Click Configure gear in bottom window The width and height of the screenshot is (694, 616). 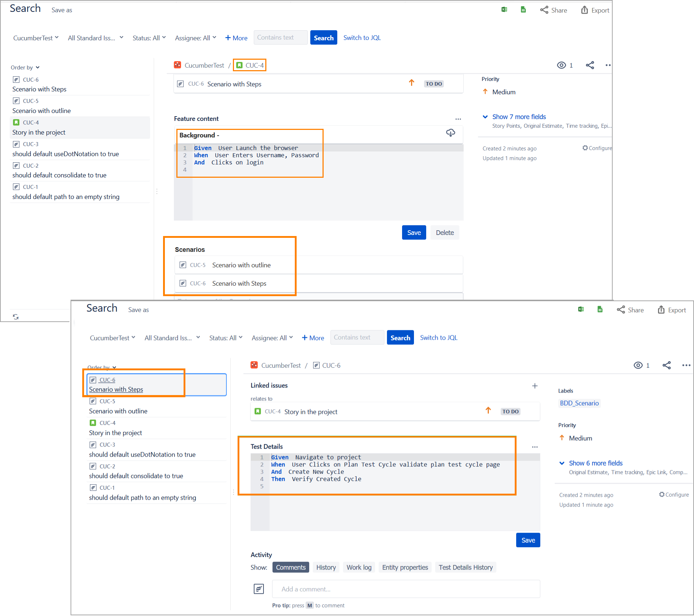(x=673, y=494)
